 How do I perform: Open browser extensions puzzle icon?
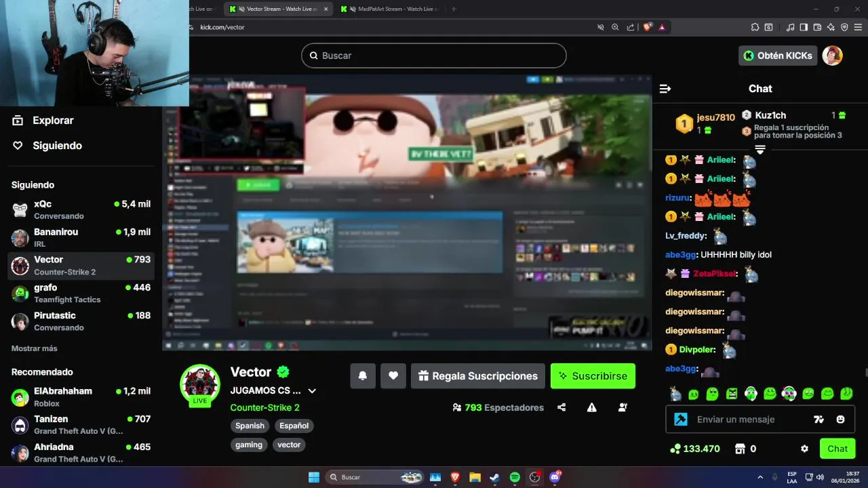pos(755,27)
